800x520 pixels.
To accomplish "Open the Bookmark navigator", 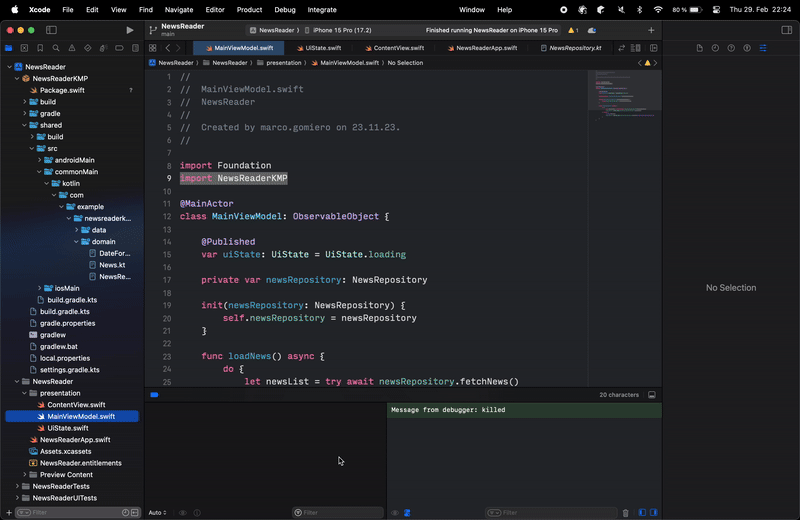I will coord(40,48).
